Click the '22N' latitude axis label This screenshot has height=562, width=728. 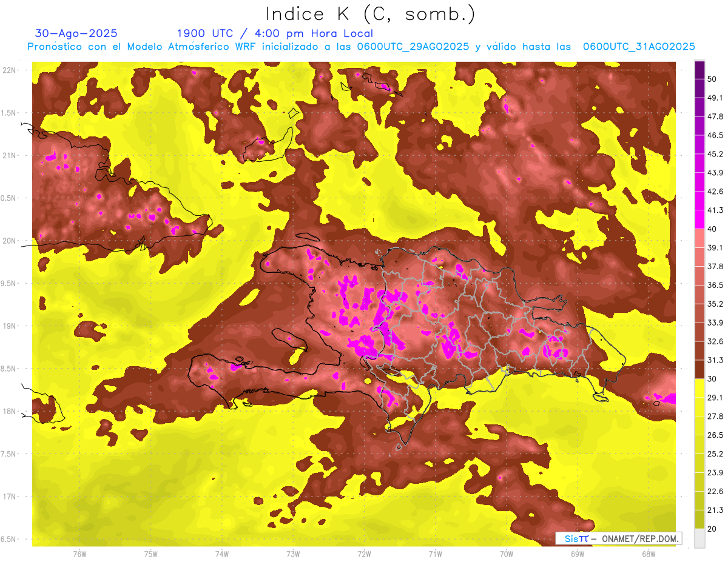[x=10, y=70]
